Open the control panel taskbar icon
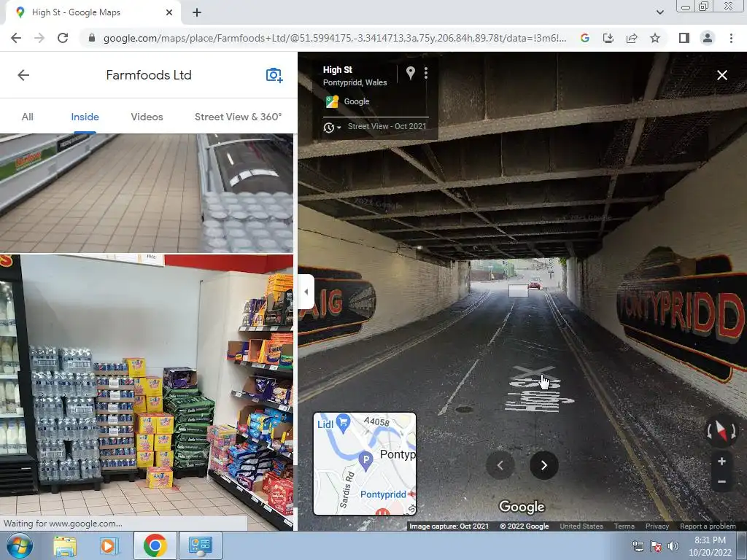747x560 pixels. point(200,545)
